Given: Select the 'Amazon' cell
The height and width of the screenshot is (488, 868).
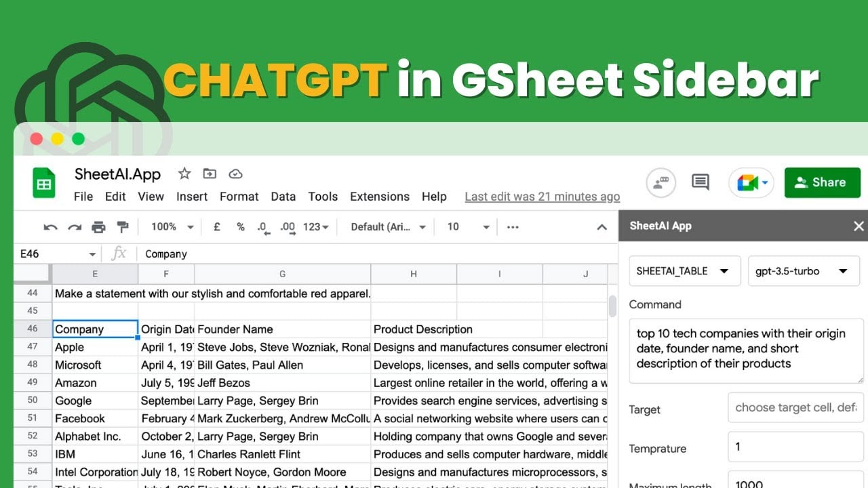Looking at the screenshot, I should tap(95, 383).
